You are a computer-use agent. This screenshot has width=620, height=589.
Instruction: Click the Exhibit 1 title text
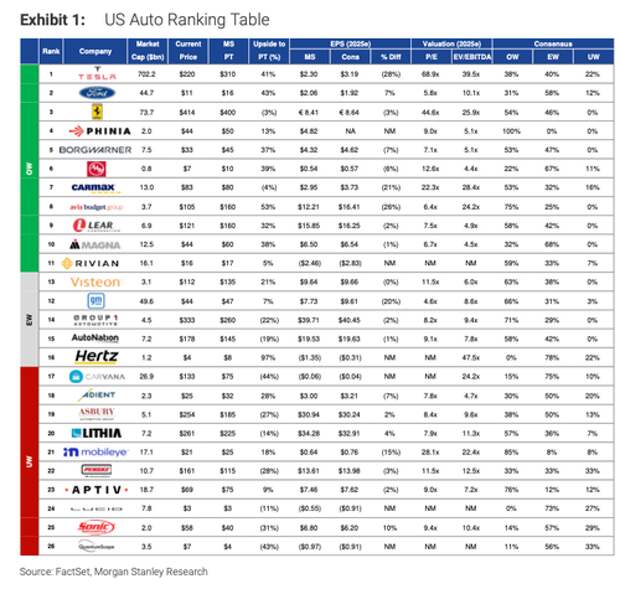pos(145,19)
